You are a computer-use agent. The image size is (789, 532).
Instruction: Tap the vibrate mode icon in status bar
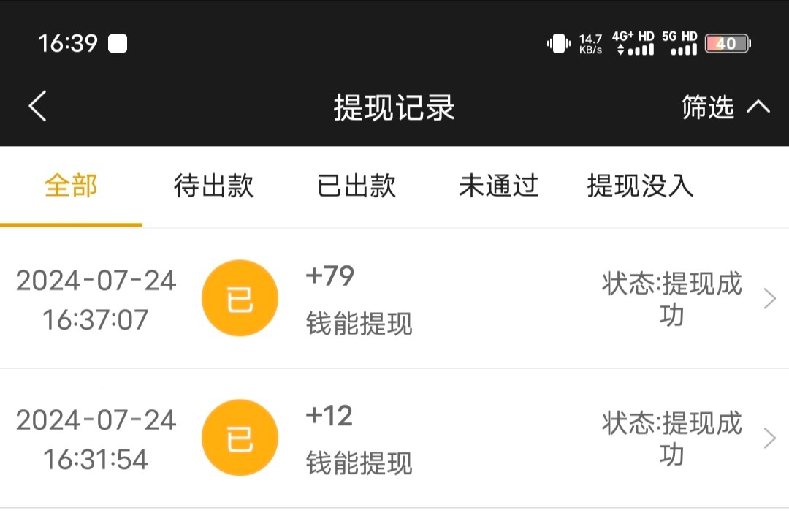558,44
